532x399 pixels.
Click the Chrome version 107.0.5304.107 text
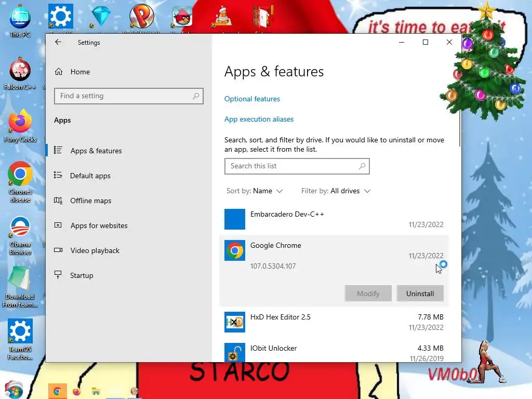pyautogui.click(x=273, y=266)
